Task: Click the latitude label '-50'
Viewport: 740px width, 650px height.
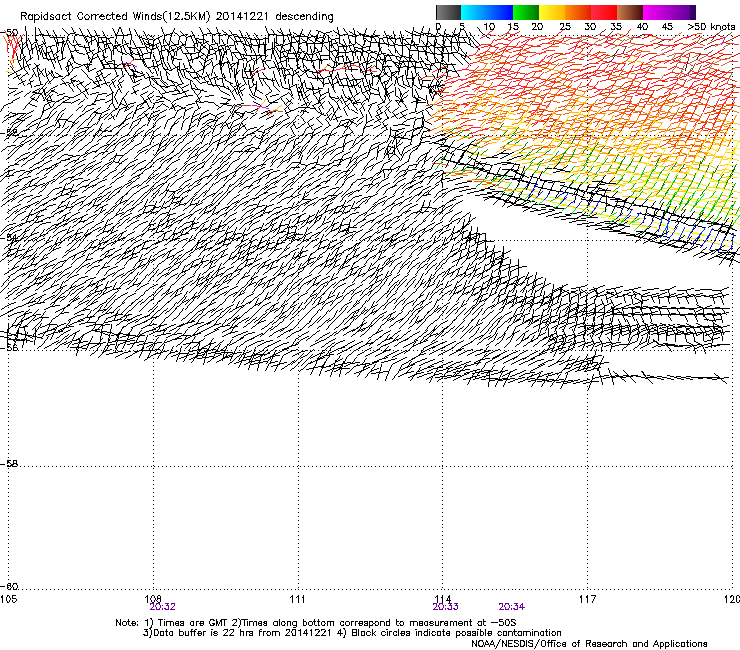Action: coord(9,33)
